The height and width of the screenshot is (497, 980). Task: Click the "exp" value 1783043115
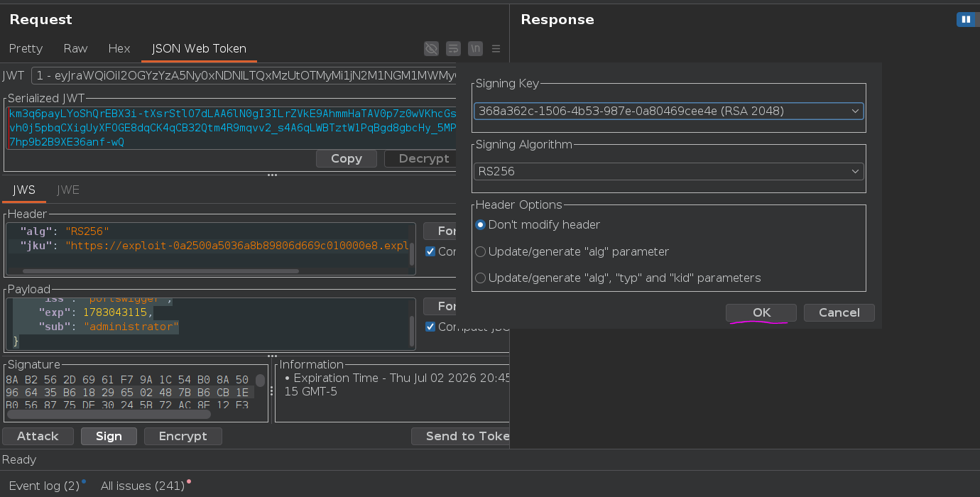pyautogui.click(x=116, y=312)
